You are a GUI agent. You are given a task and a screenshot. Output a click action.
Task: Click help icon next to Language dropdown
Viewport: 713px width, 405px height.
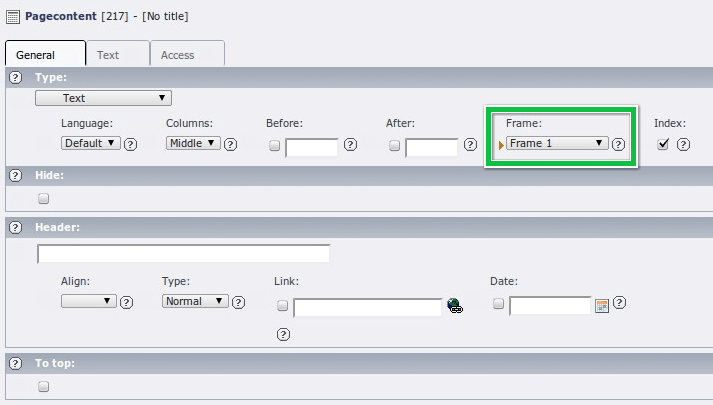130,144
